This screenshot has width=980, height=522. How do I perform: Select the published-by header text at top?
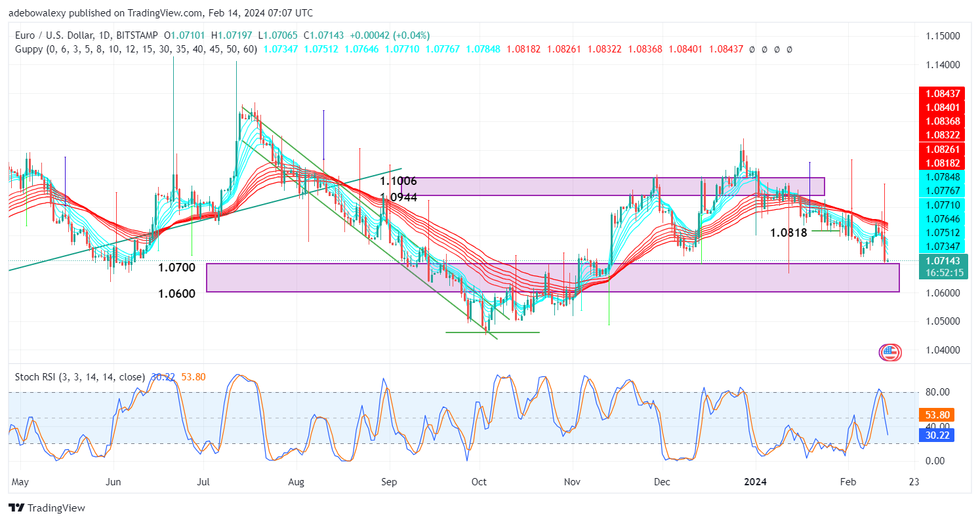click(x=161, y=12)
